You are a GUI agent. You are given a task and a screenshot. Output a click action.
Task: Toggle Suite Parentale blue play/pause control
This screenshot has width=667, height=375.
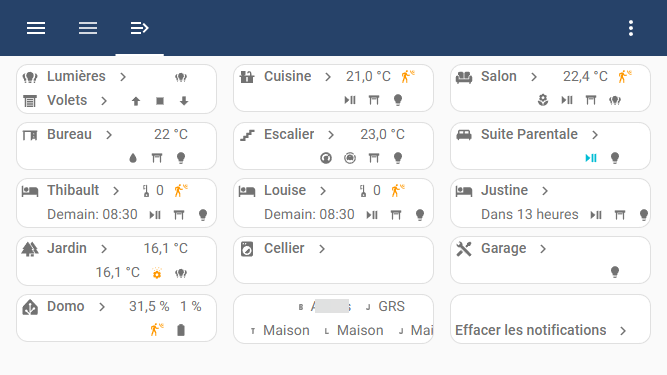(591, 158)
